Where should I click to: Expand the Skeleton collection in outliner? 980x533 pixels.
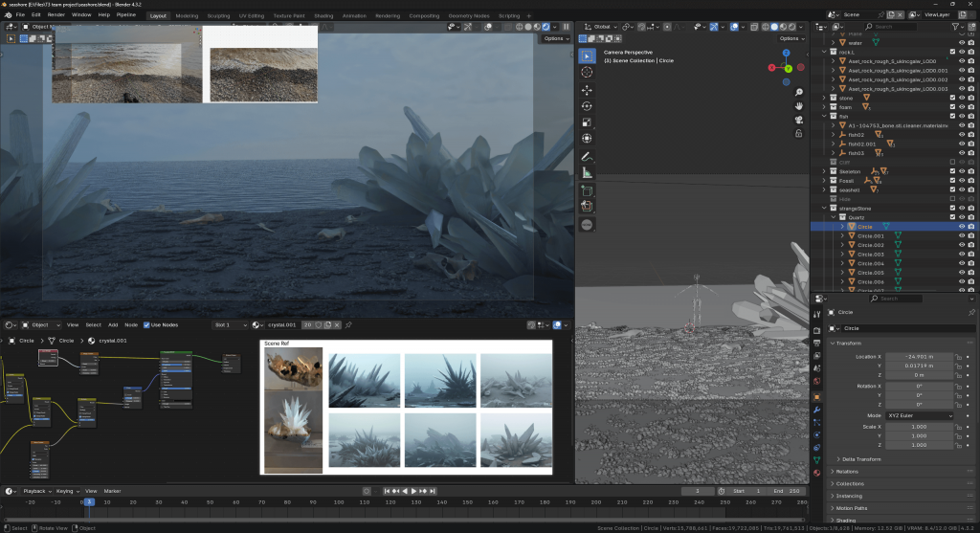tap(825, 171)
